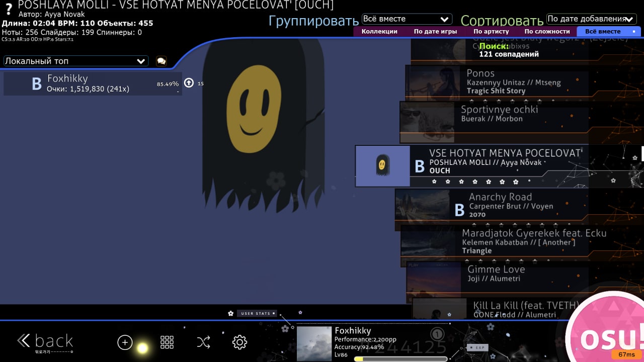The image size is (644, 362).
Task: Click the EXP label near the level bar
Action: [477, 347]
